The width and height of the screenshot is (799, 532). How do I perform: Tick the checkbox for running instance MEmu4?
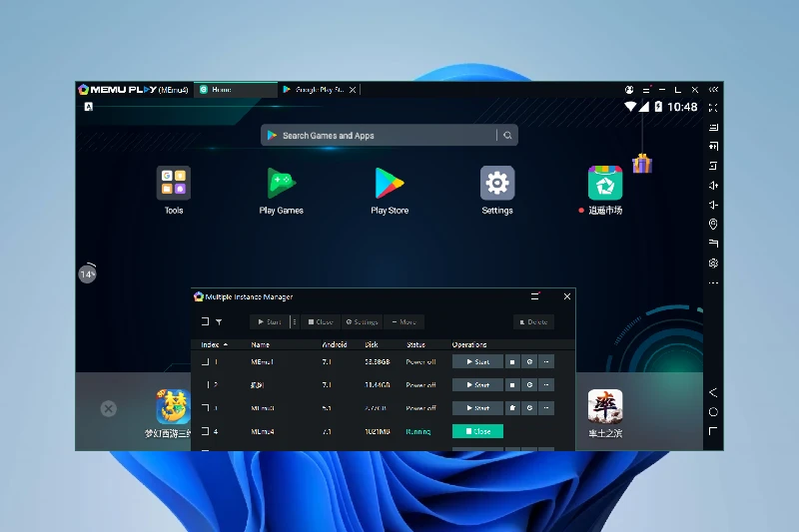click(x=205, y=431)
